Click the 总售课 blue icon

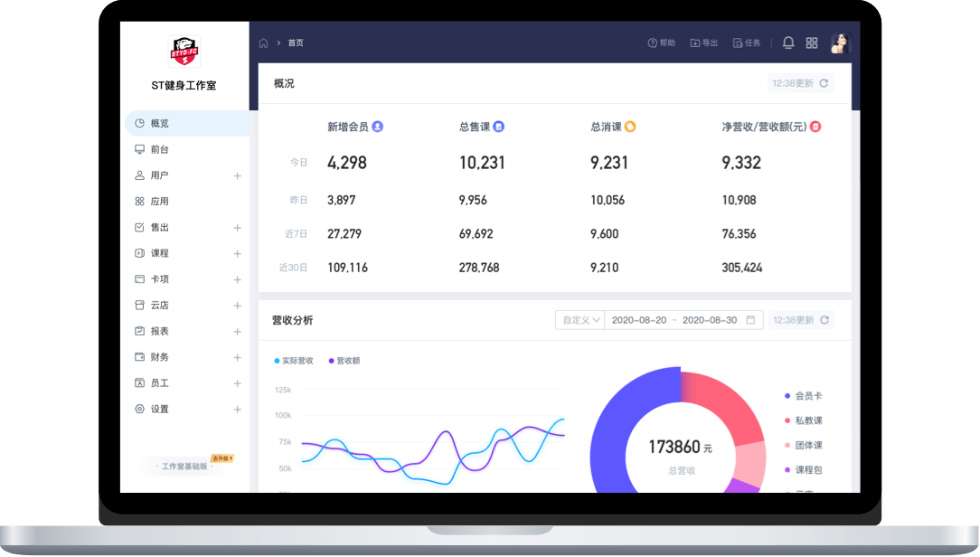tap(498, 127)
